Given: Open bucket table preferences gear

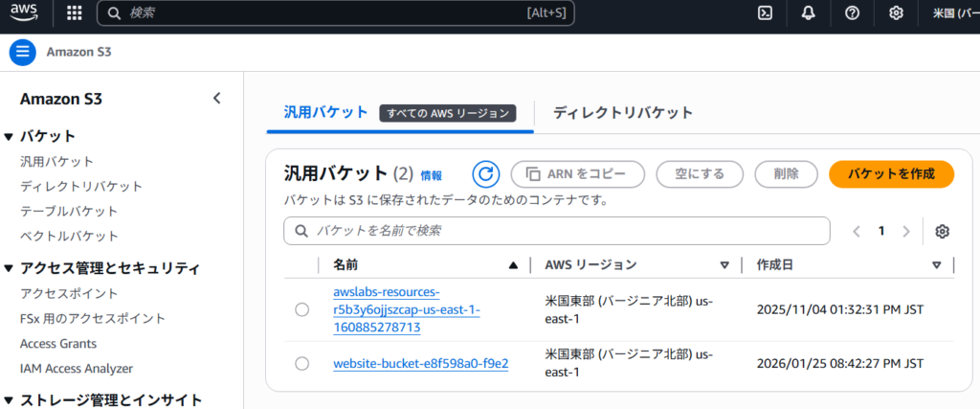Looking at the screenshot, I should click(x=942, y=231).
